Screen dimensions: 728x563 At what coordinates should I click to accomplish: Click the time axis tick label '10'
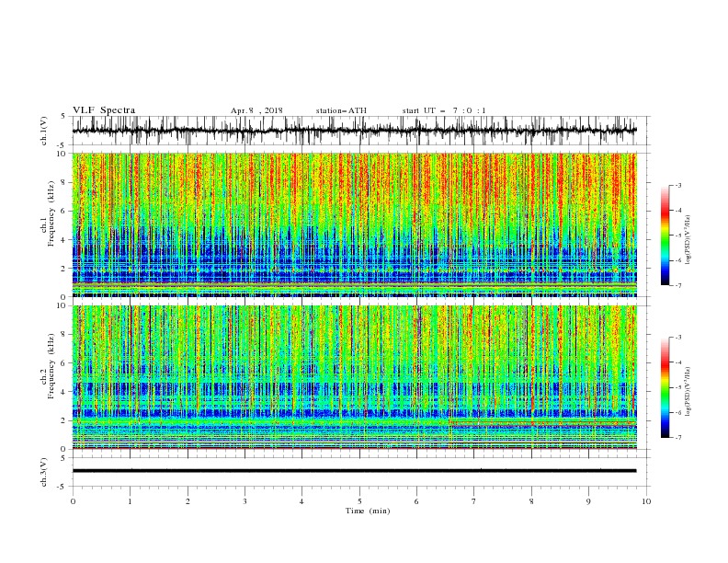pyautogui.click(x=646, y=501)
